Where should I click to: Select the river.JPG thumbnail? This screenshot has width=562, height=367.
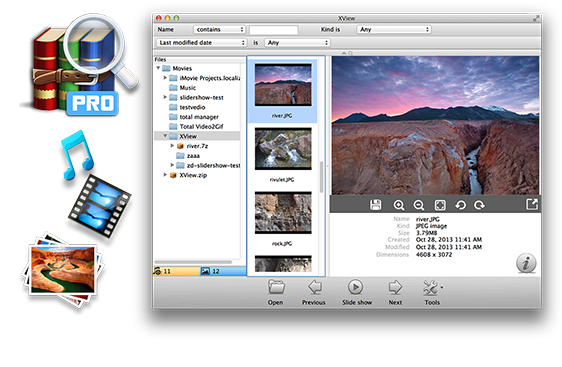(283, 85)
